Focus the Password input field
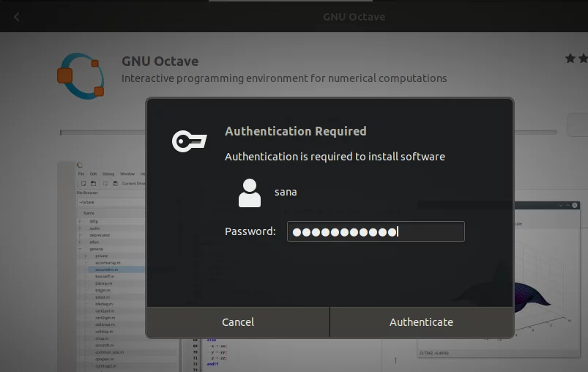This screenshot has width=588, height=372. click(376, 231)
